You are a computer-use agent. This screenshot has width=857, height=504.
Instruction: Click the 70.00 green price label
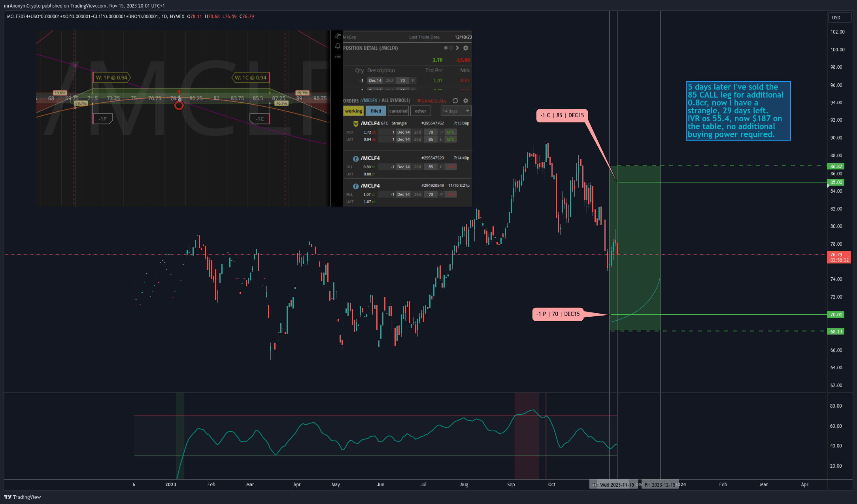(836, 315)
